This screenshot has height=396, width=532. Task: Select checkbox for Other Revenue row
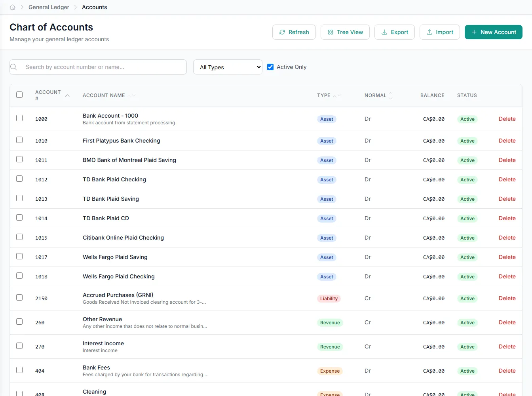tap(19, 322)
